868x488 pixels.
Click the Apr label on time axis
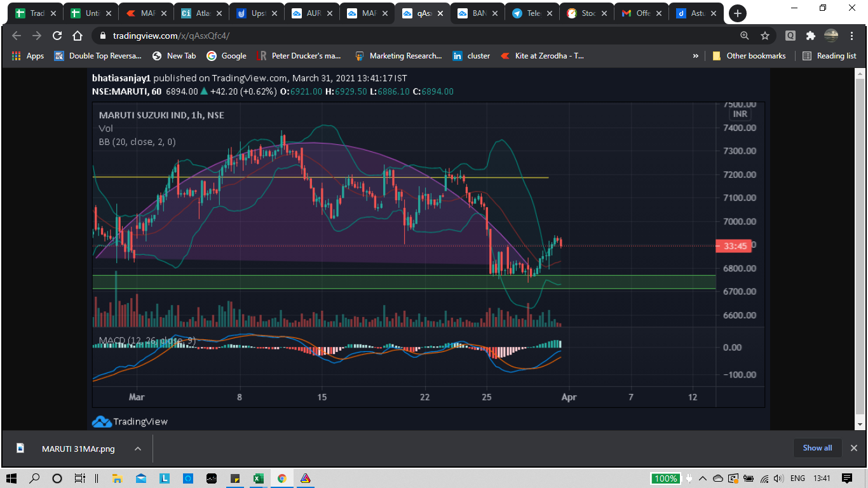(x=569, y=397)
